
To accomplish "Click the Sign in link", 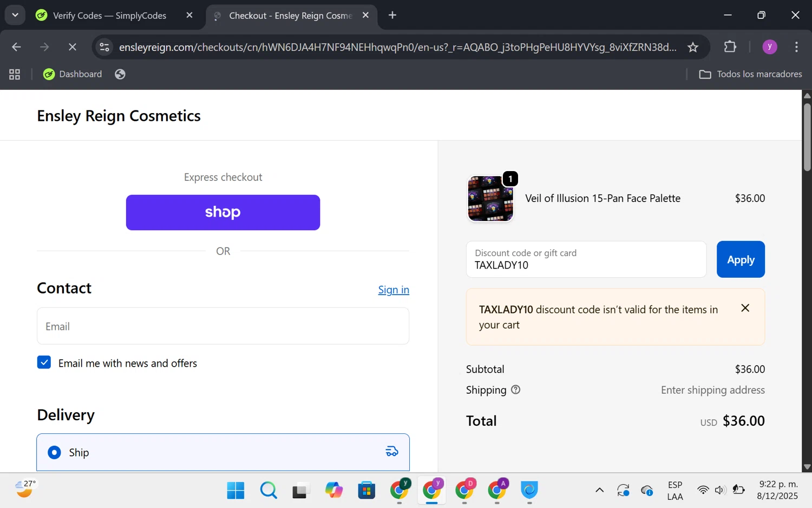I will tap(394, 290).
